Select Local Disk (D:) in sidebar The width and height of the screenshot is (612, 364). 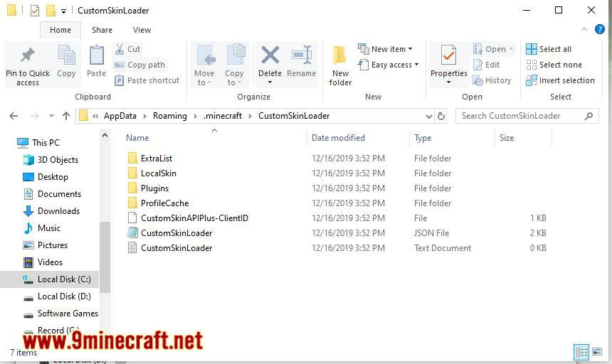pyautogui.click(x=64, y=296)
